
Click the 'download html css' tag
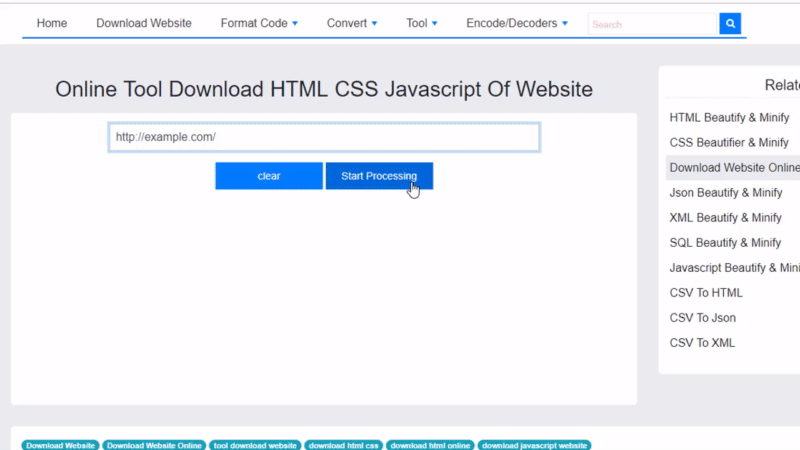(343, 445)
